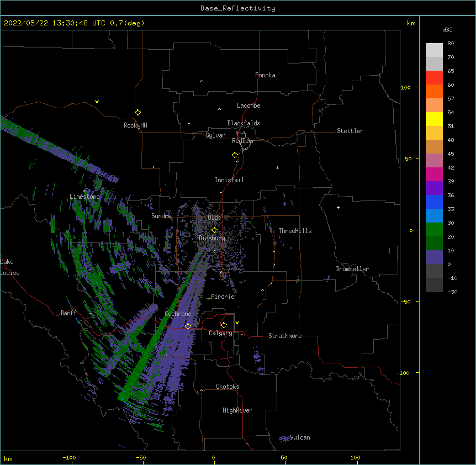Click the HighRiver label

coord(237,410)
